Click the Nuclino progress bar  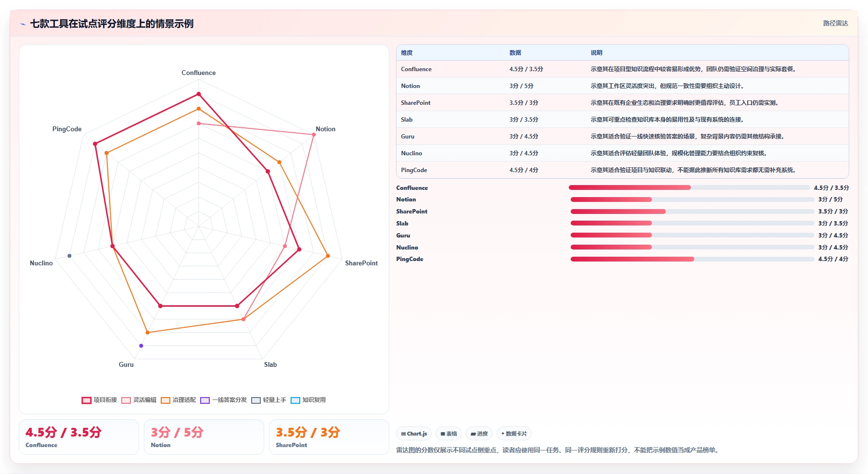click(x=692, y=247)
